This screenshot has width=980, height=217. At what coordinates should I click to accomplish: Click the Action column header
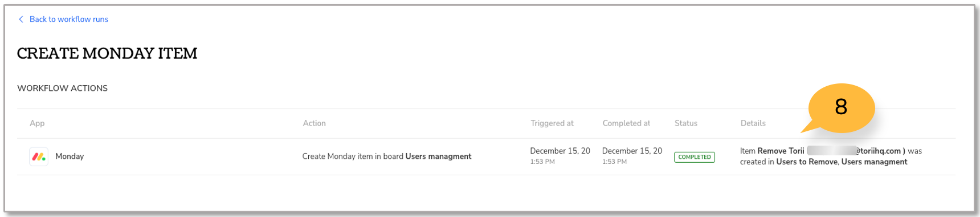coord(314,123)
